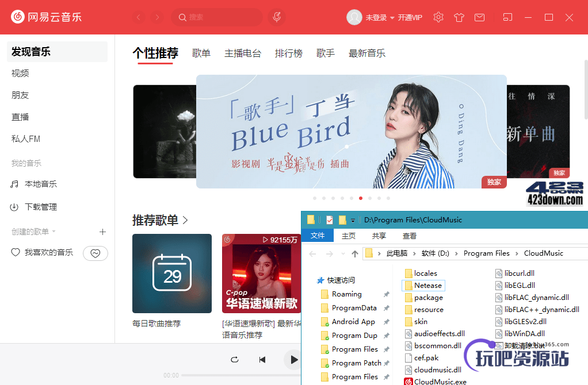Select the Netease folder in Explorer
The image size is (588, 385).
coord(423,286)
